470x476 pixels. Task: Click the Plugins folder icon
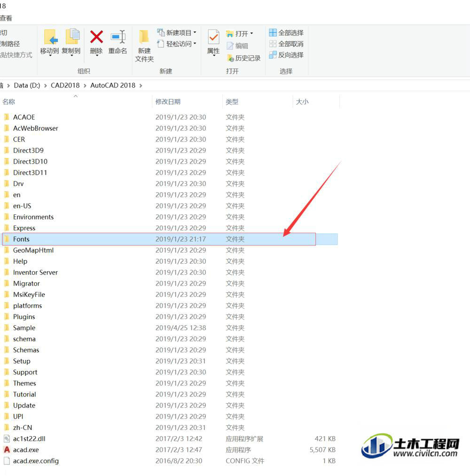[x=7, y=317]
